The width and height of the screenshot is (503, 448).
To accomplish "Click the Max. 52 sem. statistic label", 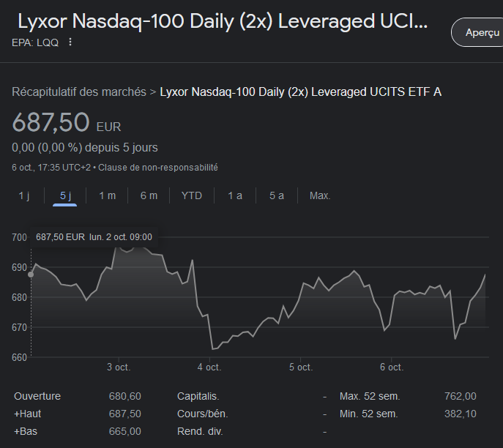I will click(370, 396).
